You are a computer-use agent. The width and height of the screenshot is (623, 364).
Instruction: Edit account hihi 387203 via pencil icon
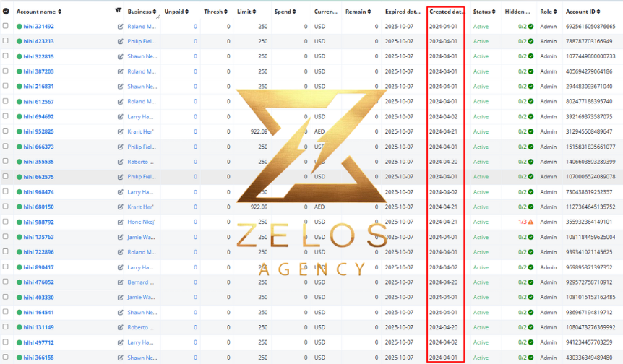tap(120, 71)
